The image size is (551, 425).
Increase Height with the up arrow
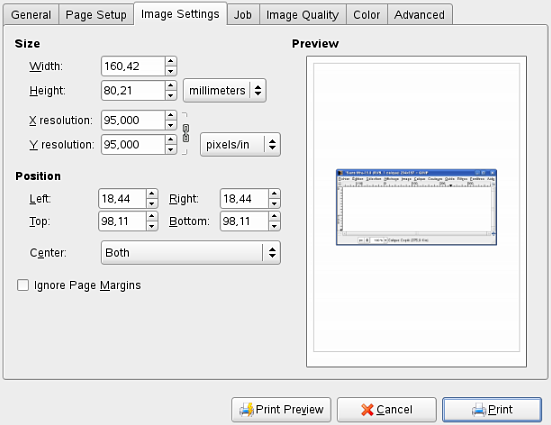pyautogui.click(x=171, y=85)
